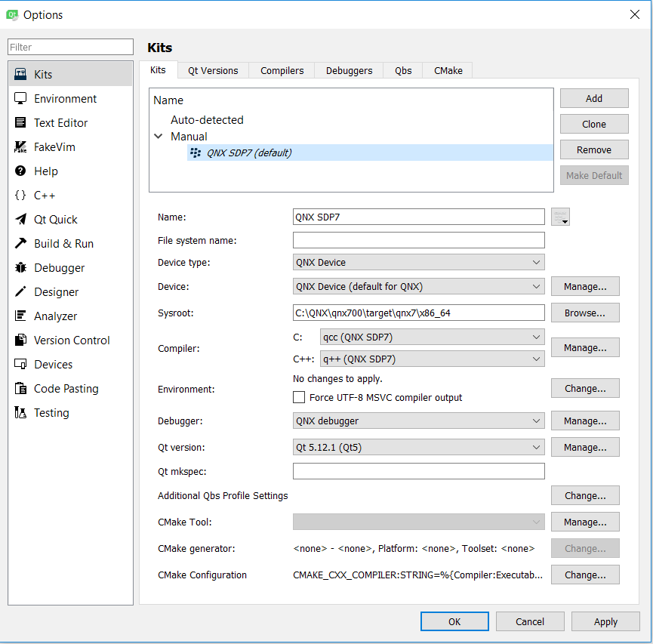Open the C++ compiler dropdown
653x644 pixels.
pyautogui.click(x=433, y=359)
